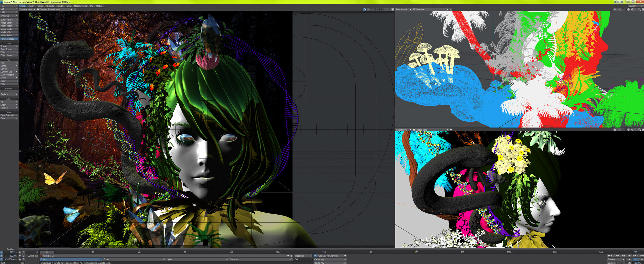This screenshot has height=264, width=644.
Task: Click envelope E button for X channel
Action: 23,252
